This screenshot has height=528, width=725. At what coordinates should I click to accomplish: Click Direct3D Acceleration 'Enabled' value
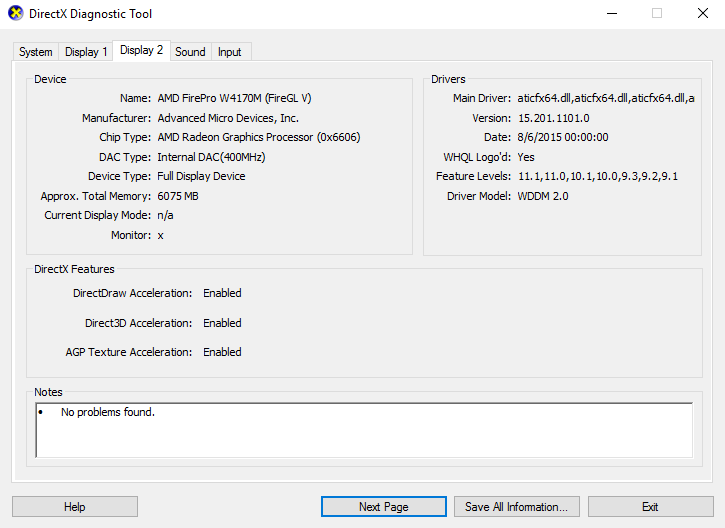click(222, 323)
